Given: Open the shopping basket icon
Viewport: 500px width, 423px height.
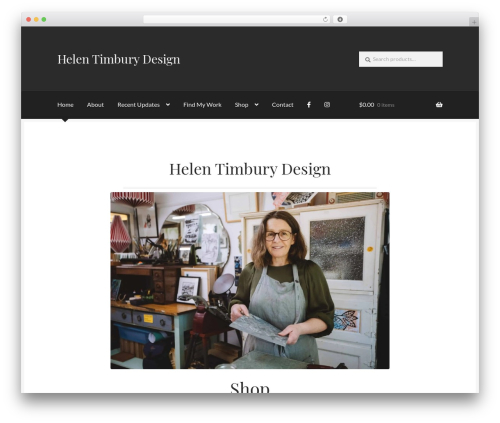Looking at the screenshot, I should (439, 105).
